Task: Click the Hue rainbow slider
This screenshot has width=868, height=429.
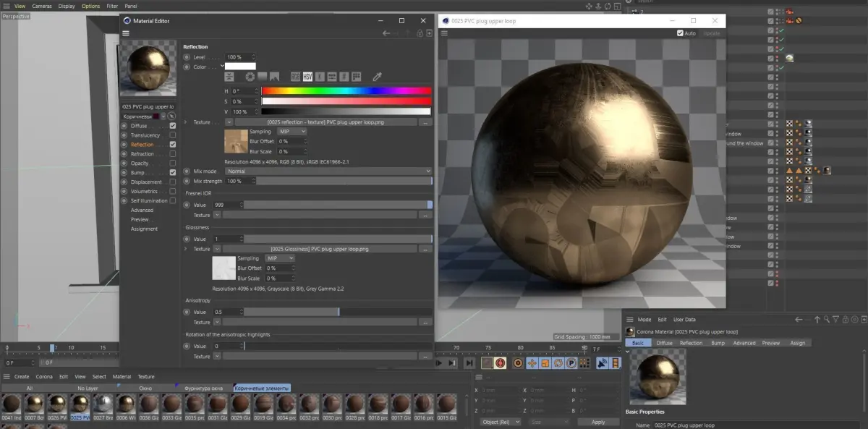Action: (346, 91)
